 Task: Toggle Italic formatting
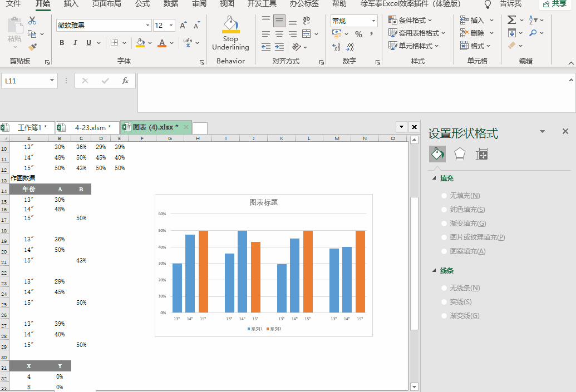click(75, 43)
